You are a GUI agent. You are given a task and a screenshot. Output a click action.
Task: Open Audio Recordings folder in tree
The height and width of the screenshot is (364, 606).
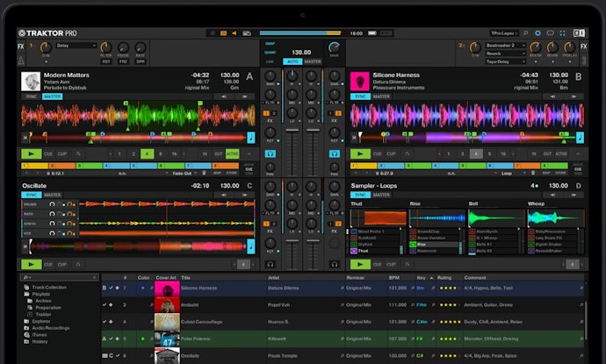click(47, 328)
